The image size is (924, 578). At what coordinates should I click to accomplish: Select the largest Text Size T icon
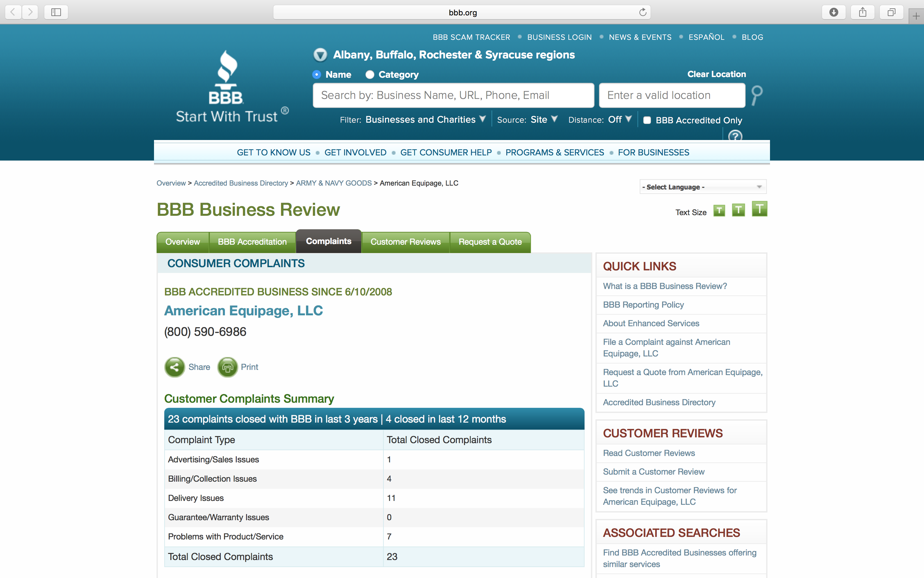pos(759,209)
